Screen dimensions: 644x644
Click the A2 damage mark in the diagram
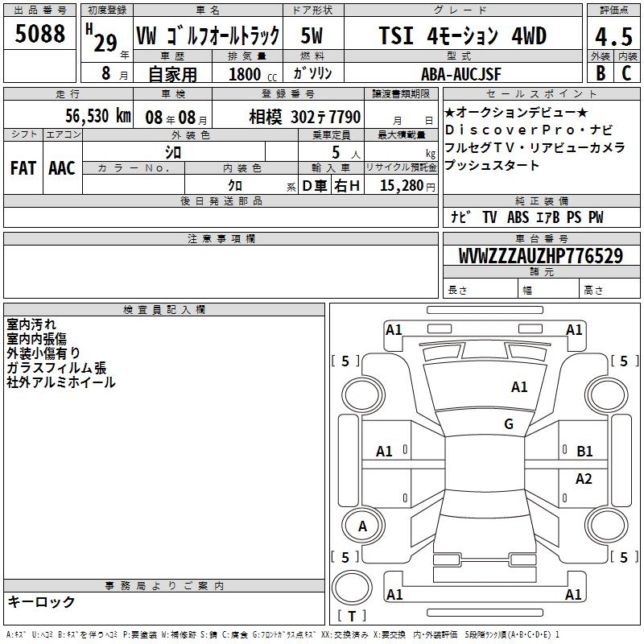coord(583,479)
